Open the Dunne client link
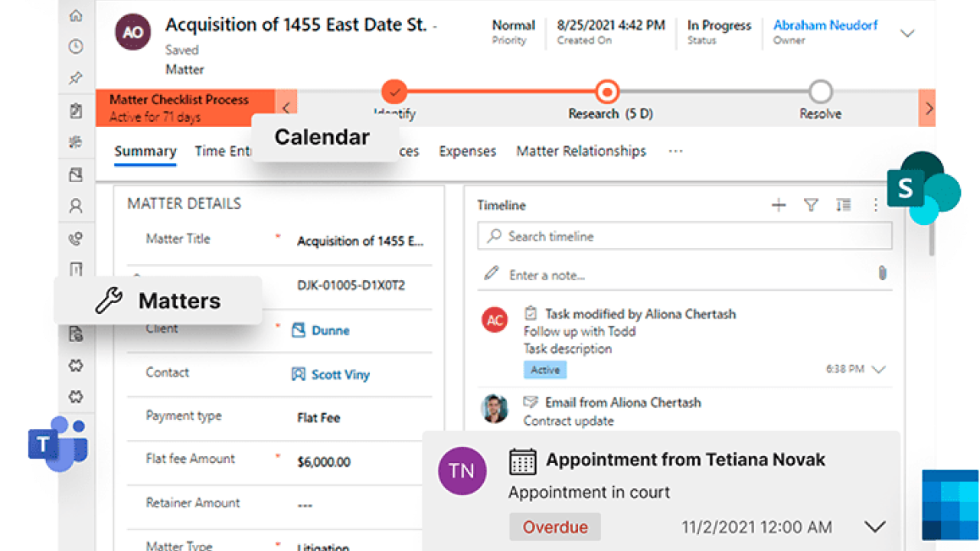 click(330, 331)
